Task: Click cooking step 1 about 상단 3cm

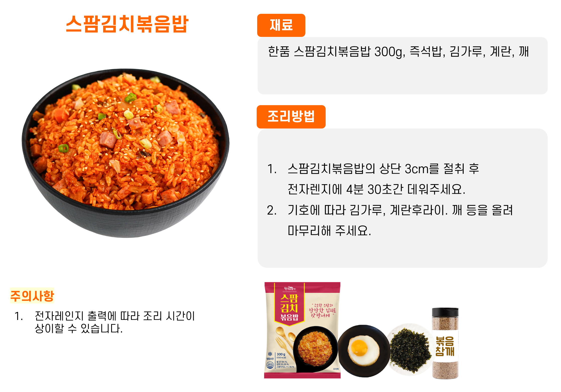Action: coord(373,169)
